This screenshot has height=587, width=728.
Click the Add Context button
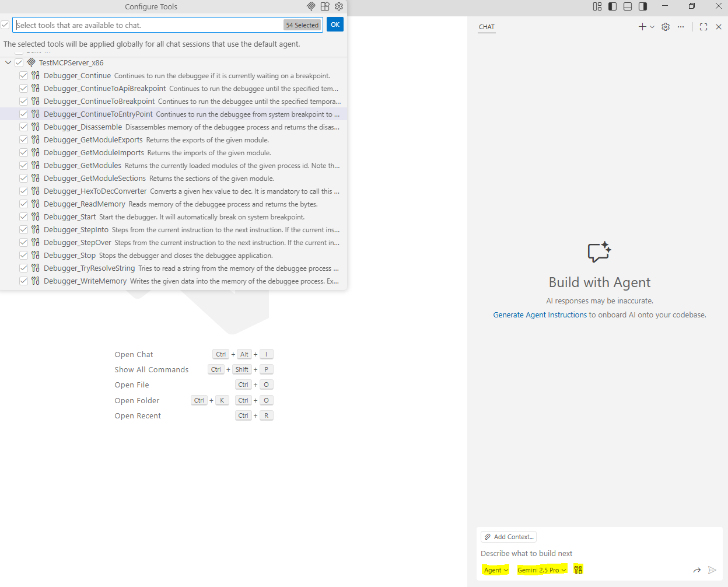click(x=509, y=537)
